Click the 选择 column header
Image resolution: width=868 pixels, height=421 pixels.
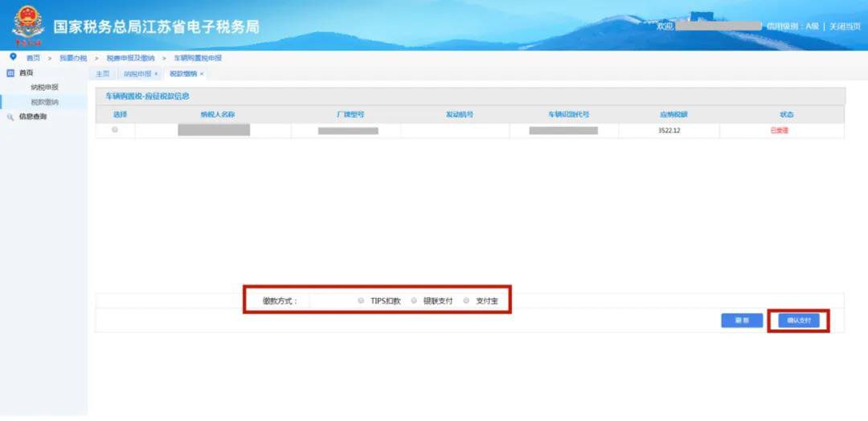[x=120, y=115]
